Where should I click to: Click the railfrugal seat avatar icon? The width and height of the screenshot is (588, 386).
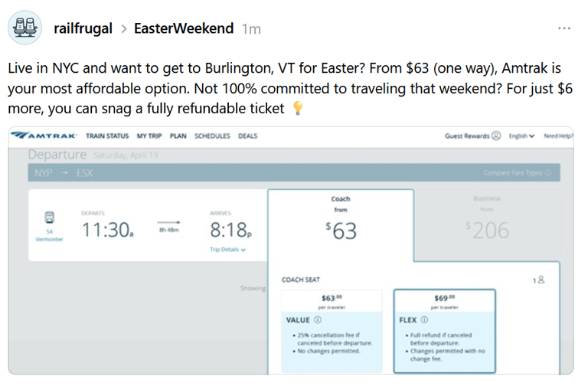coord(25,28)
